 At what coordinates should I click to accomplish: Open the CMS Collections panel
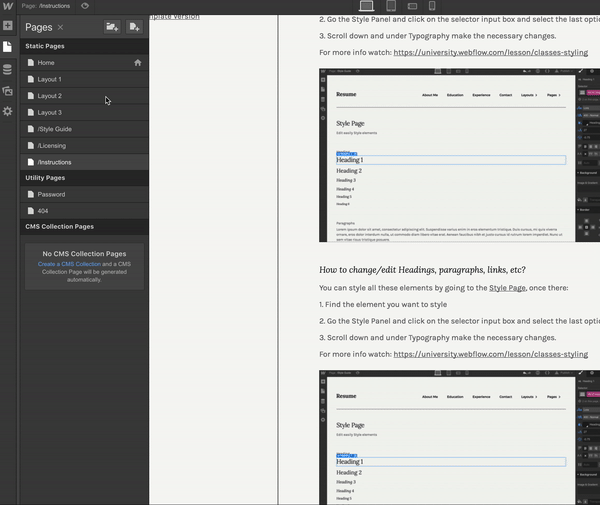[8, 69]
